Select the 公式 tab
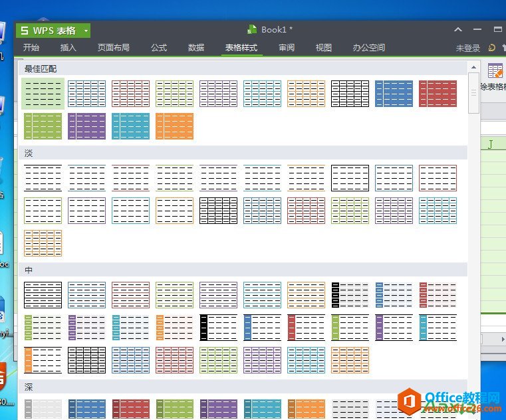The width and height of the screenshot is (506, 420). click(x=159, y=48)
